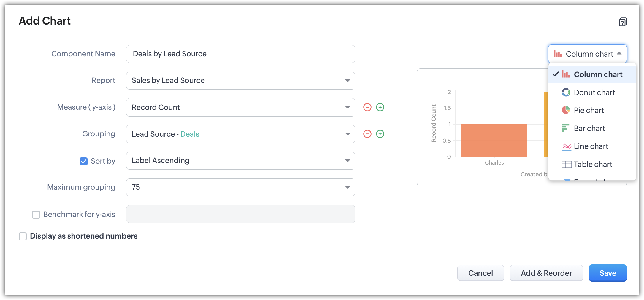Open the Maximum grouping dropdown

click(x=240, y=187)
